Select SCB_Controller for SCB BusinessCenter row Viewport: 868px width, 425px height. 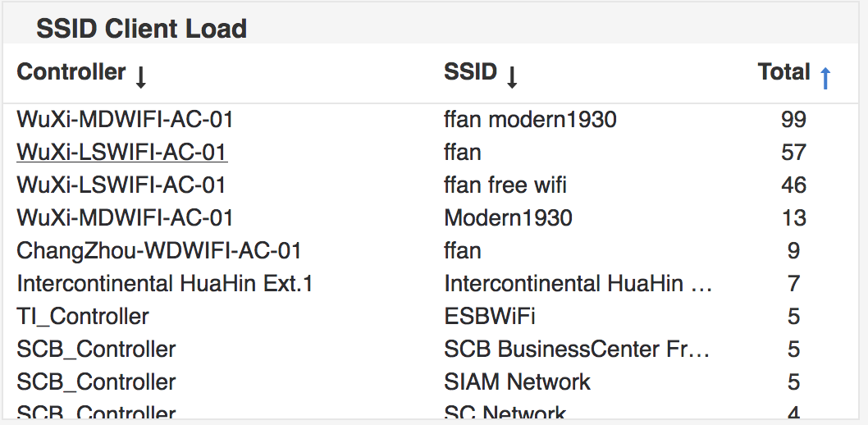coord(96,350)
